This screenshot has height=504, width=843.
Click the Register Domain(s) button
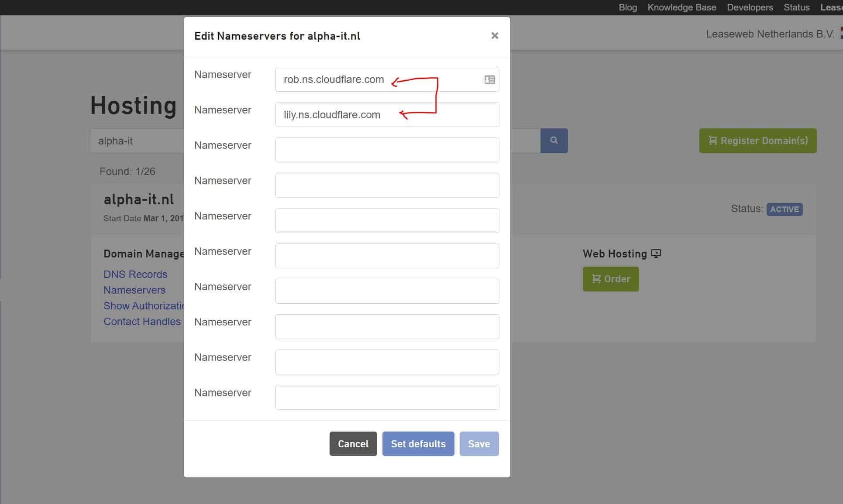(x=757, y=141)
